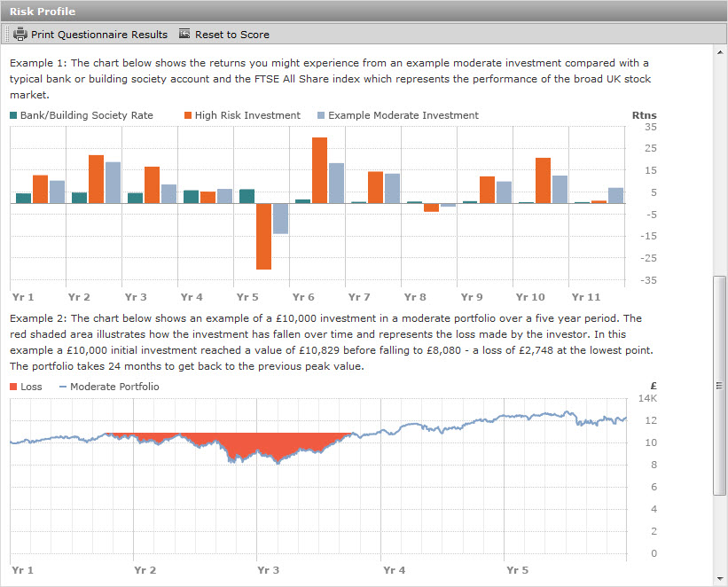Click the Moderate Portfolio legend line marker
The height and width of the screenshot is (587, 728).
tap(62, 387)
